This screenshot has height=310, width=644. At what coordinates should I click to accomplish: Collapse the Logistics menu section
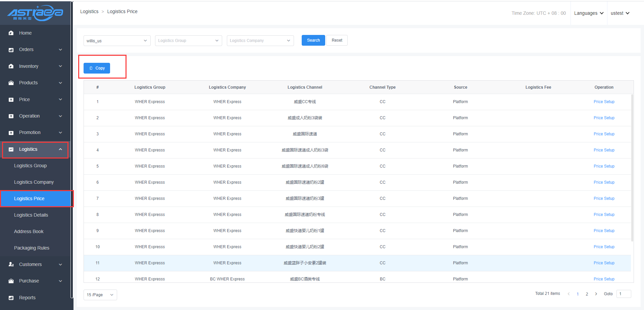point(60,149)
